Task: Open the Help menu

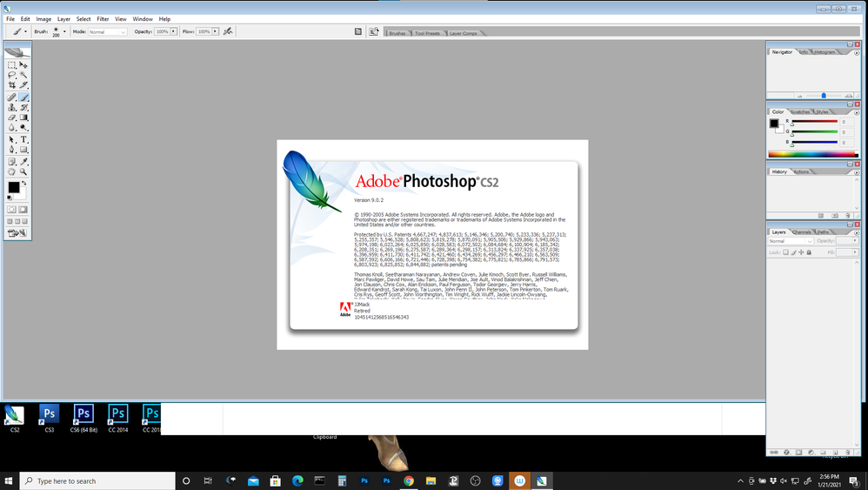Action: tap(164, 19)
